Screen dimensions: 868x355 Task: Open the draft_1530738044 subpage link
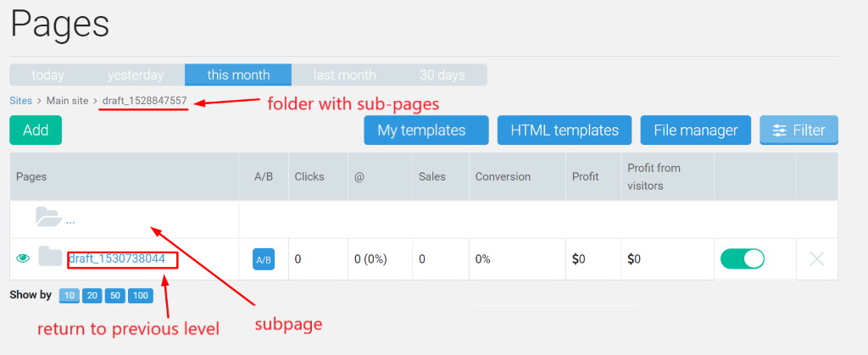pos(117,258)
